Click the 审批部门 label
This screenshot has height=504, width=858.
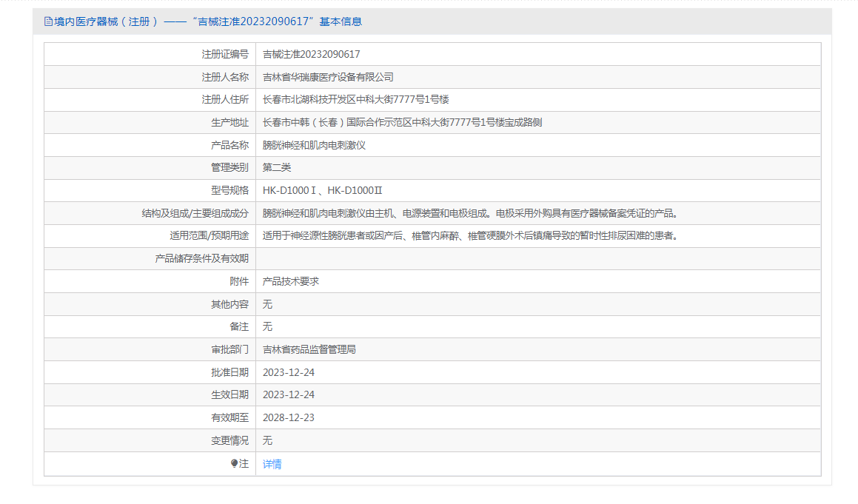click(229, 349)
